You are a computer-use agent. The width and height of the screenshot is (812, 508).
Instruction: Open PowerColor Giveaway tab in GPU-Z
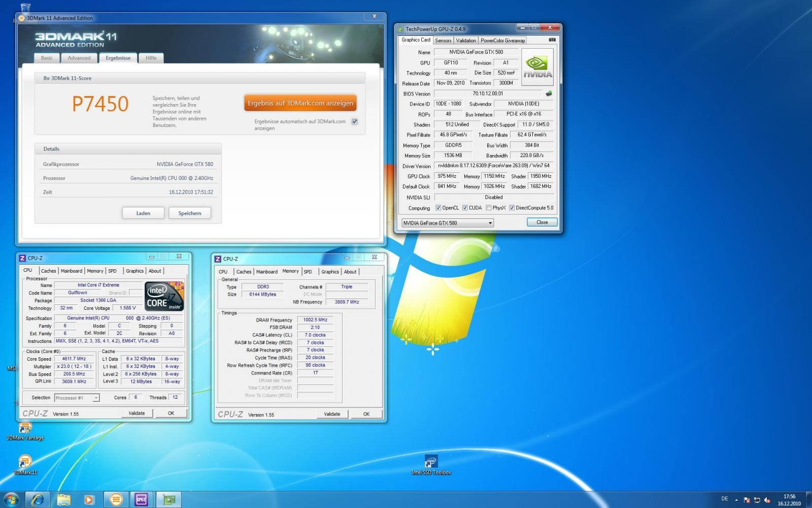point(502,40)
